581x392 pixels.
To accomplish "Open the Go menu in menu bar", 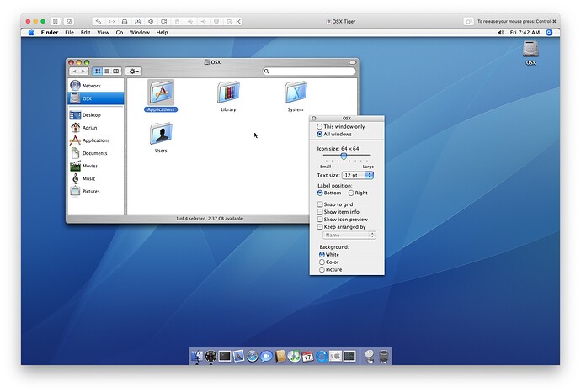I will tap(120, 33).
